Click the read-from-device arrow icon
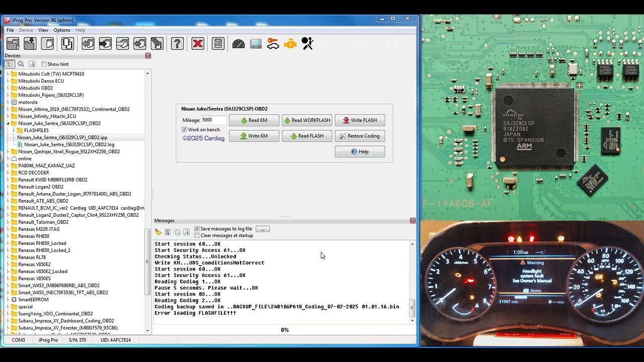The image size is (644, 362). [88, 44]
